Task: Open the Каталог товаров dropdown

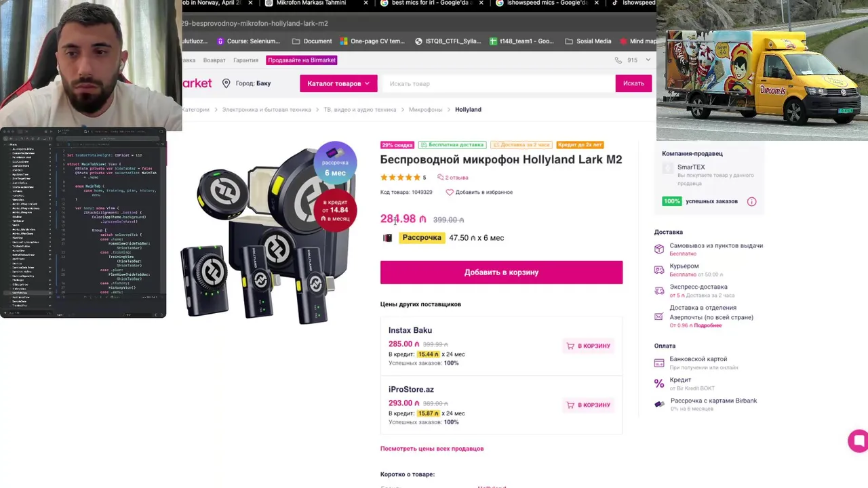Action: tap(338, 83)
